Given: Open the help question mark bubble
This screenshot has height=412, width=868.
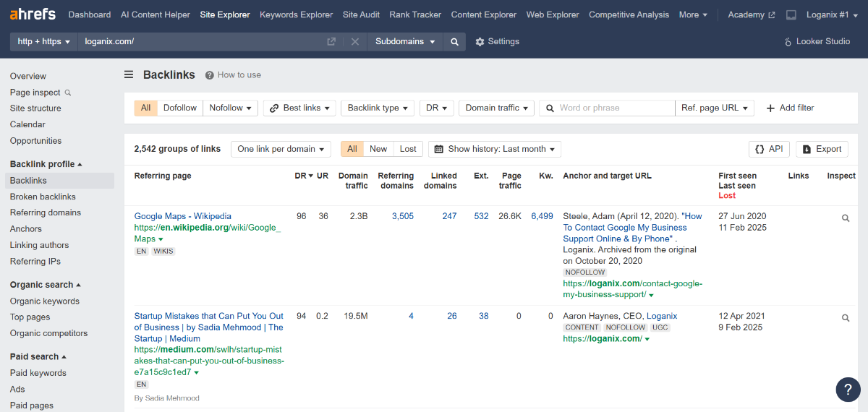Looking at the screenshot, I should pyautogui.click(x=848, y=389).
